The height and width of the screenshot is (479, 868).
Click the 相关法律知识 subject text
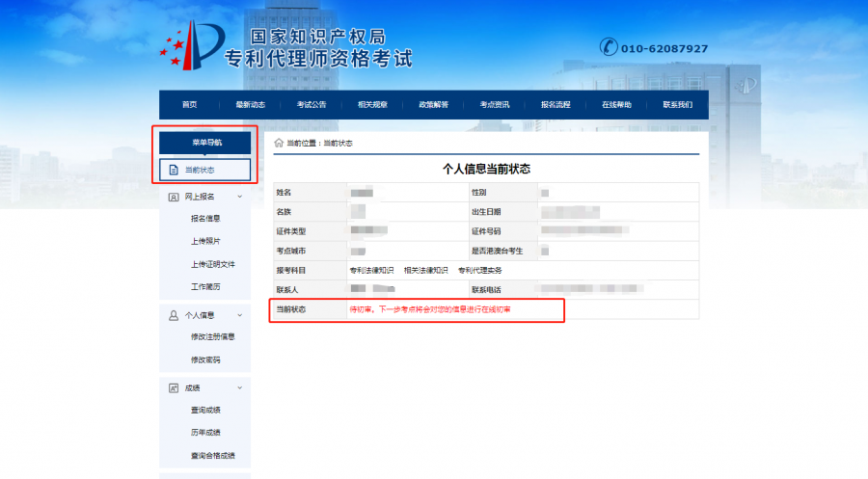point(425,271)
